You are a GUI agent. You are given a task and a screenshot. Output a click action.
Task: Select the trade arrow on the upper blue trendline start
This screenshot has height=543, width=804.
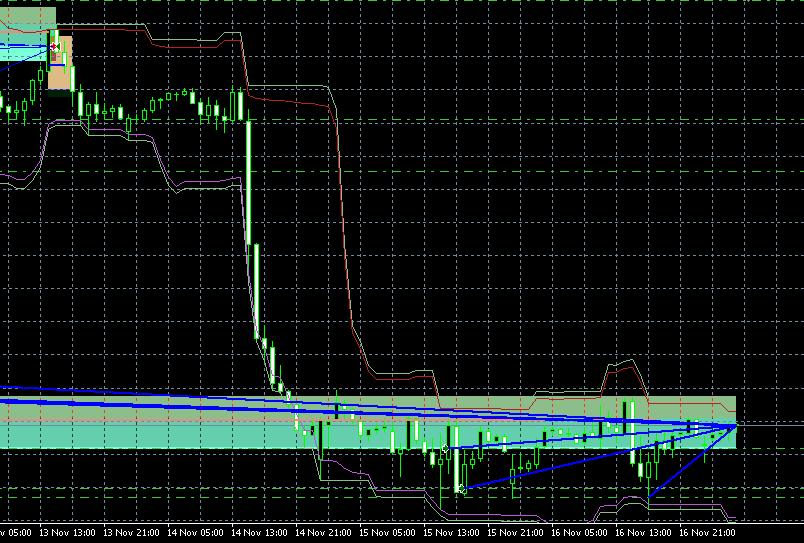[445, 448]
